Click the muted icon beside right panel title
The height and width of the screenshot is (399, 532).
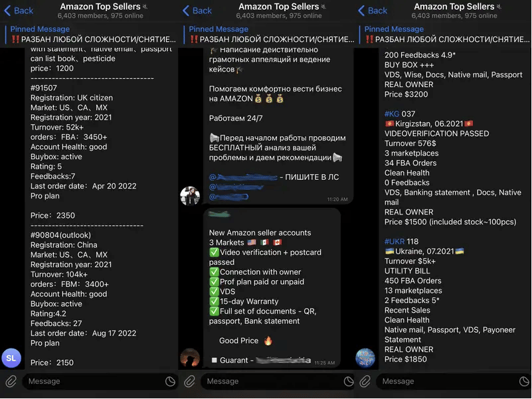coord(499,7)
